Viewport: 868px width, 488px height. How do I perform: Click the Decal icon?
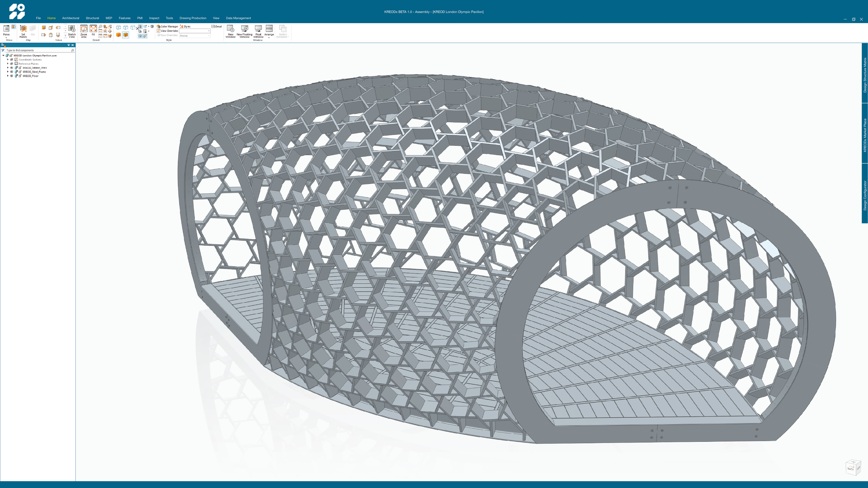pyautogui.click(x=216, y=26)
